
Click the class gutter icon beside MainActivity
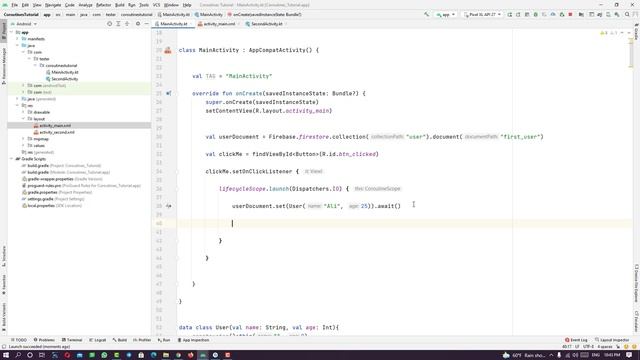click(x=168, y=50)
